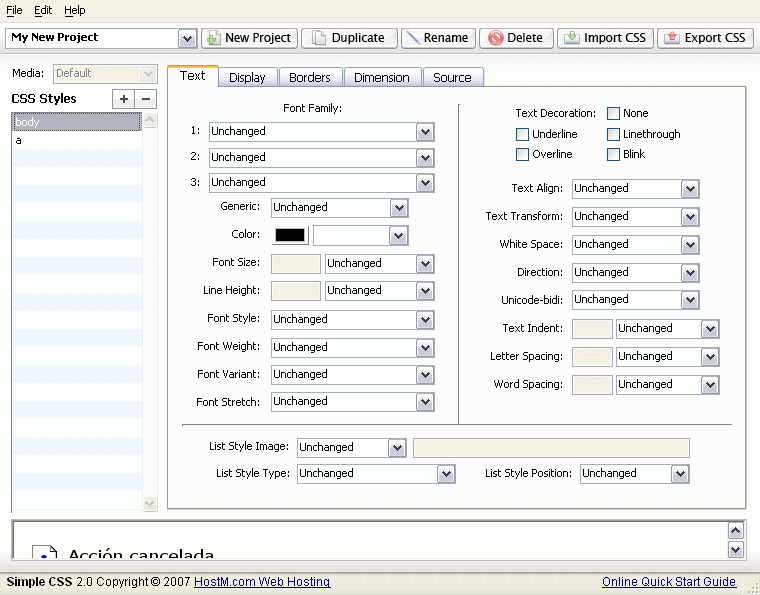
Task: Open the Help menu
Action: click(x=75, y=10)
